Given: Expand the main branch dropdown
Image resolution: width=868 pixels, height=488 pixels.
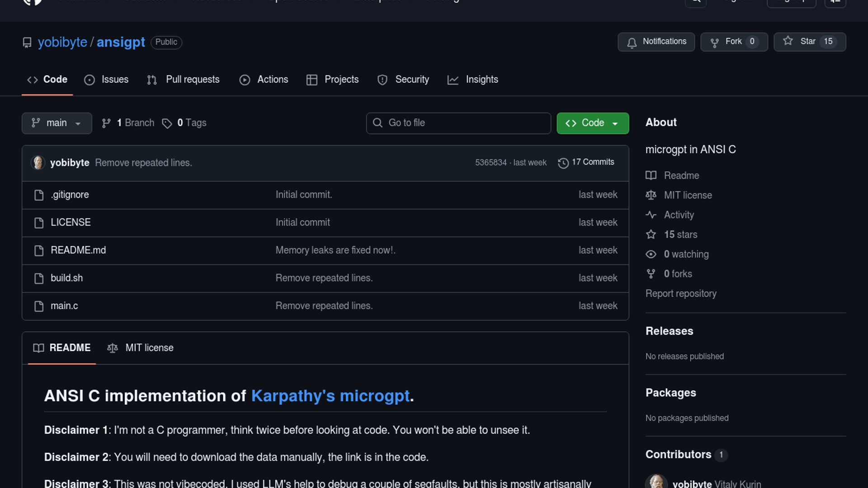Looking at the screenshot, I should click(x=57, y=123).
